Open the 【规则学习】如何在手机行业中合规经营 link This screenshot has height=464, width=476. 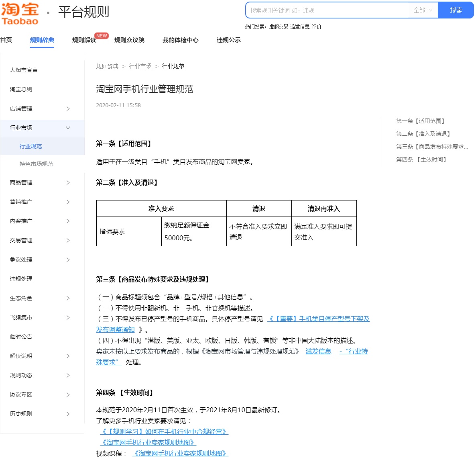[164, 432]
